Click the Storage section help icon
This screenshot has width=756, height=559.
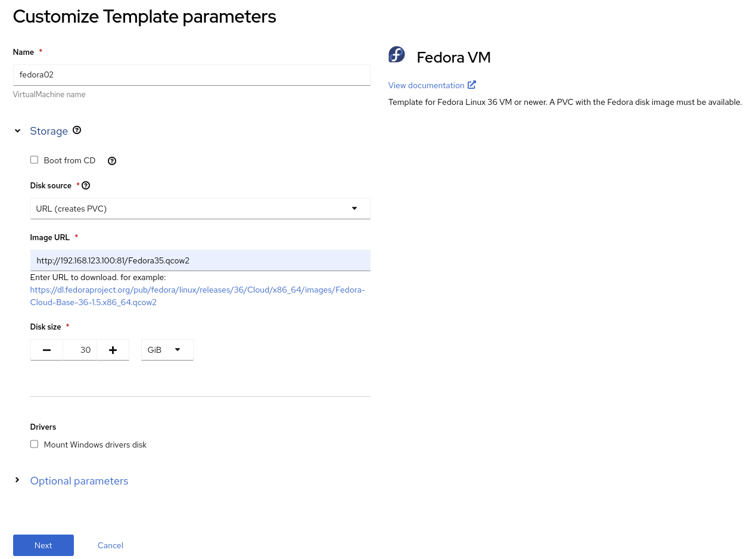[x=77, y=130]
